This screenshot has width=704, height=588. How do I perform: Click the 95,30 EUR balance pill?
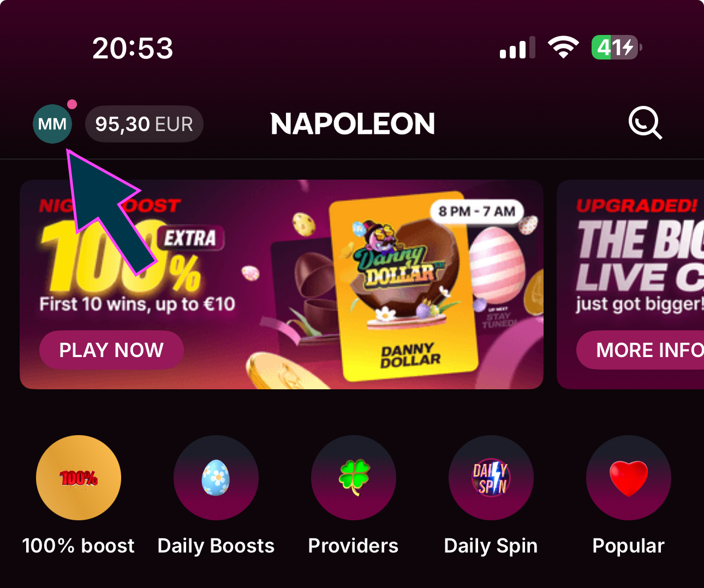144,124
